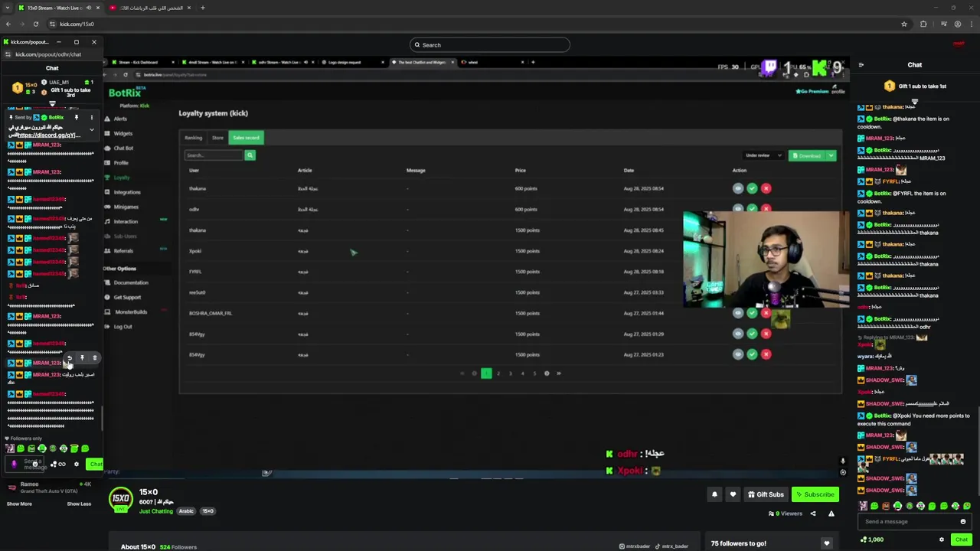The width and height of the screenshot is (980, 551).
Task: Collapse the right chat panel arrow
Action: [861, 65]
